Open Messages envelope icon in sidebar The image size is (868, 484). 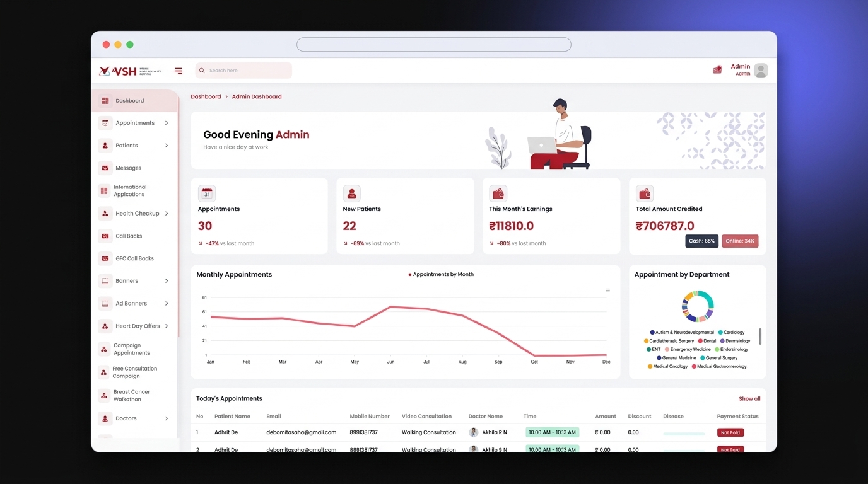[105, 168]
